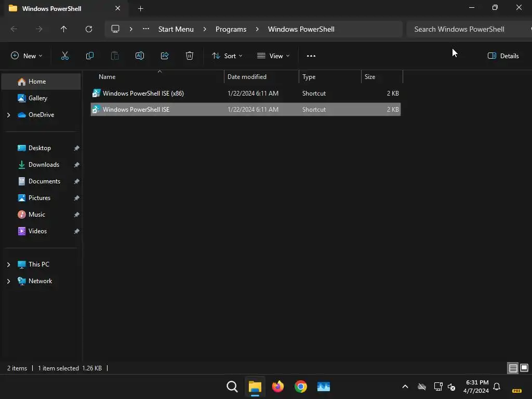The width and height of the screenshot is (532, 399).
Task: Click the Start Menu breadcrumb
Action: point(176,29)
